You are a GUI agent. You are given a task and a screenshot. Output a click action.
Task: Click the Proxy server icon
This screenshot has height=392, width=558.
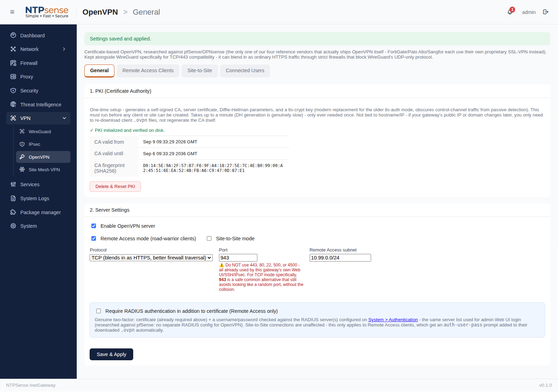13,77
